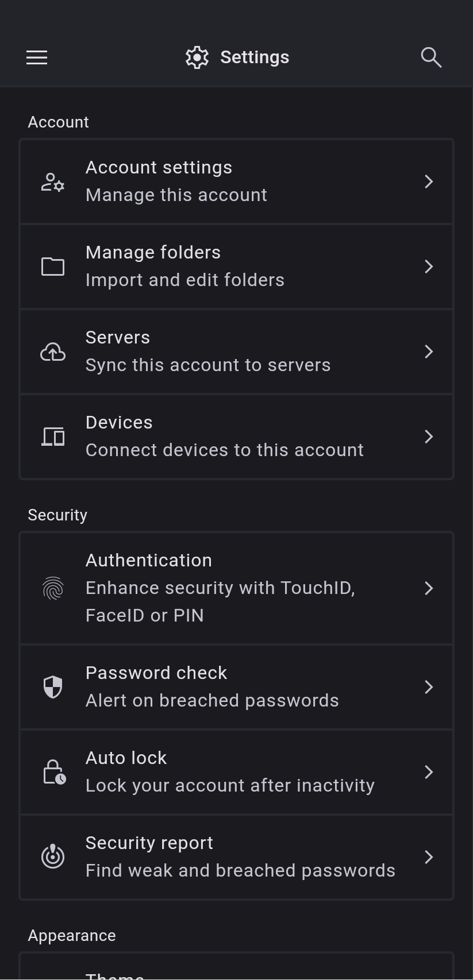The image size is (473, 980).
Task: Click the Manage folders folder icon
Action: click(53, 267)
